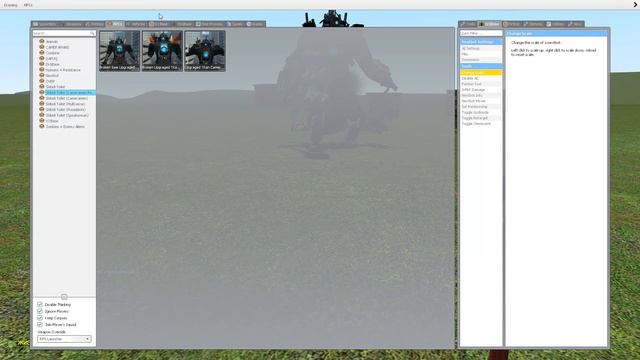Viewport: 640px width, 360px height.
Task: Collapse the NextBot Settings category header
Action: pyautogui.click(x=481, y=42)
